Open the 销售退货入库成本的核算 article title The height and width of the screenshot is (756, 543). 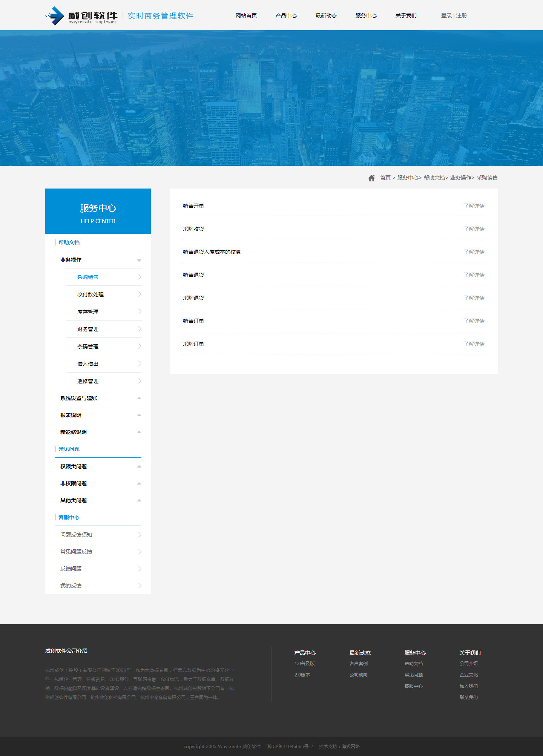[212, 252]
